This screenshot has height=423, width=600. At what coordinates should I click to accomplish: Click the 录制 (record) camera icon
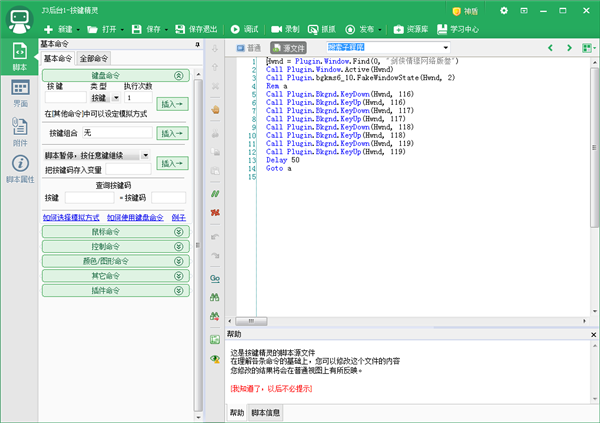[276, 30]
